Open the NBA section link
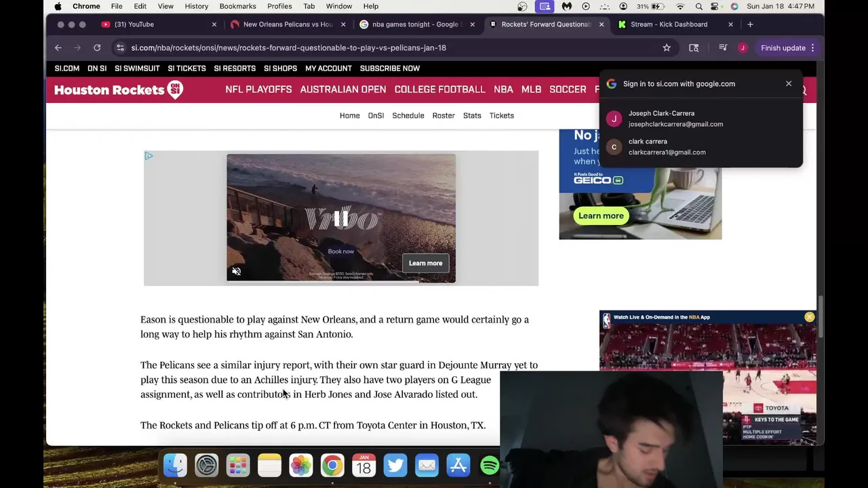Viewport: 868px width, 488px height. [x=503, y=89]
